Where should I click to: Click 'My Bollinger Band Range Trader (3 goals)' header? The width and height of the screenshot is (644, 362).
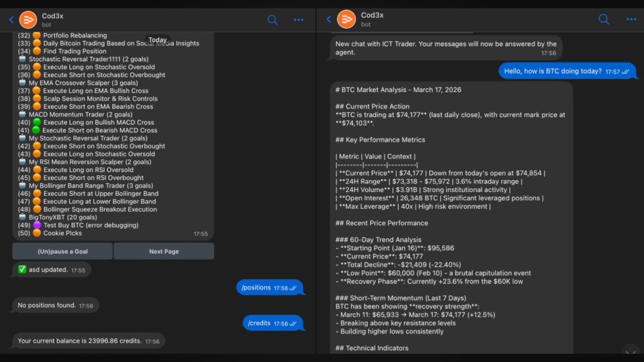(x=86, y=186)
